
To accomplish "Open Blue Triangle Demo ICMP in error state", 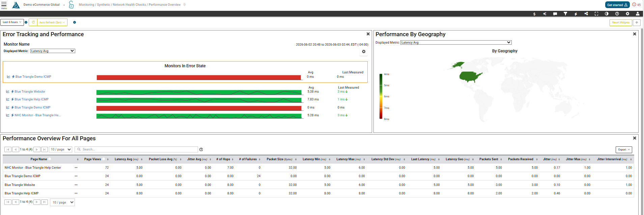I will [x=33, y=77].
